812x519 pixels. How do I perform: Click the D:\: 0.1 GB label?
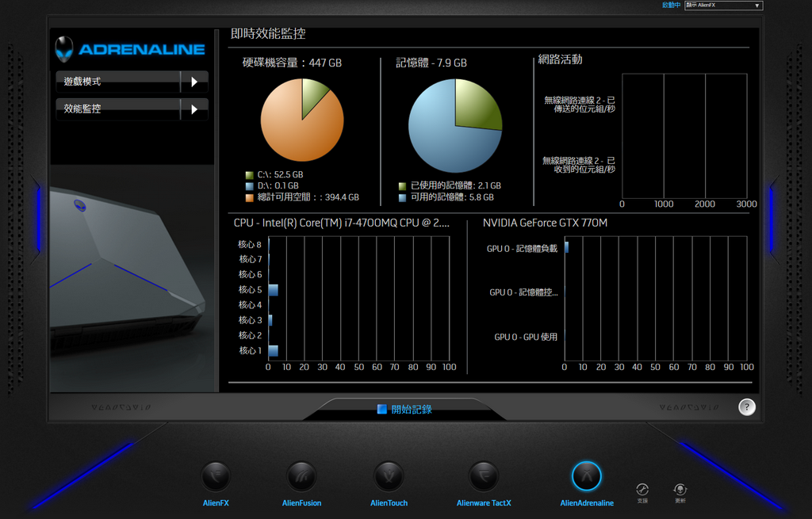[x=278, y=185]
